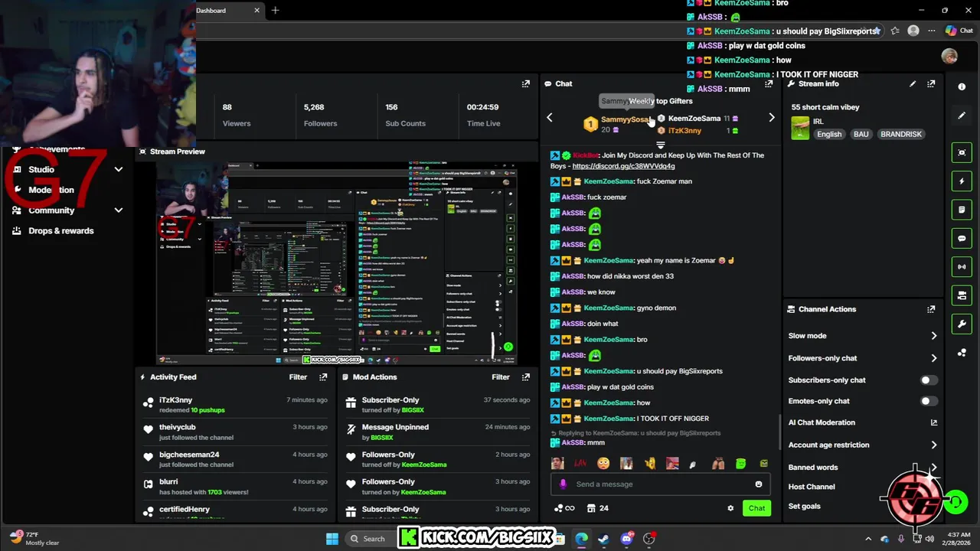Click the green headset support button
Image resolution: width=980 pixels, height=551 pixels.
pos(955,502)
